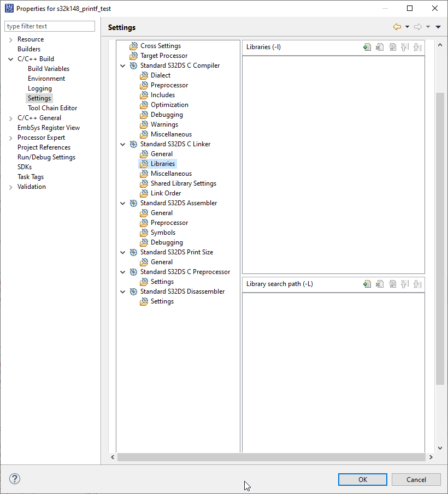Image resolution: width=448 pixels, height=494 pixels.
Task: Open Environment page
Action: pyautogui.click(x=46, y=79)
